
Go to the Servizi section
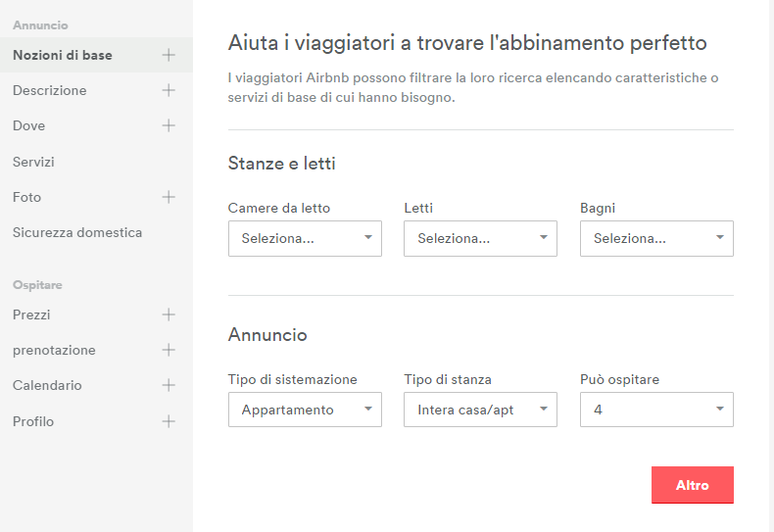point(33,162)
